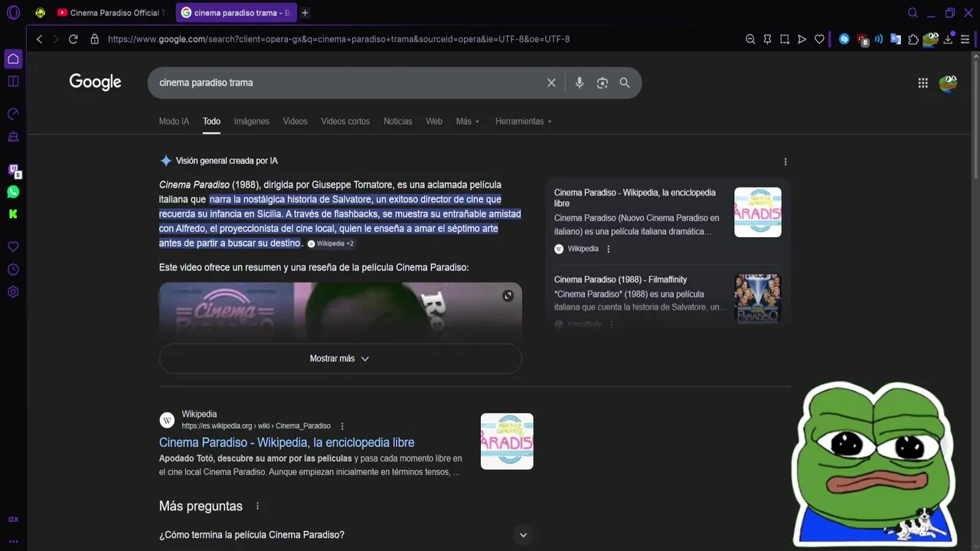Open the player arrow icon in address bar
980x551 pixels.
point(802,39)
